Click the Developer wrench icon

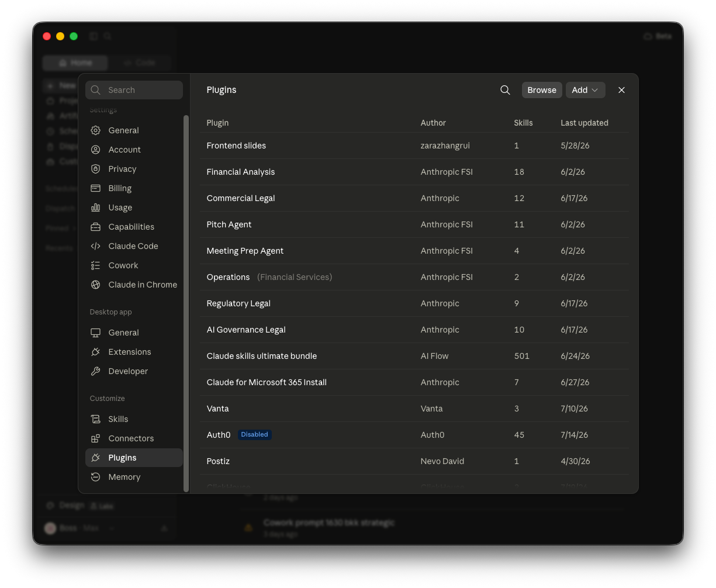point(96,371)
